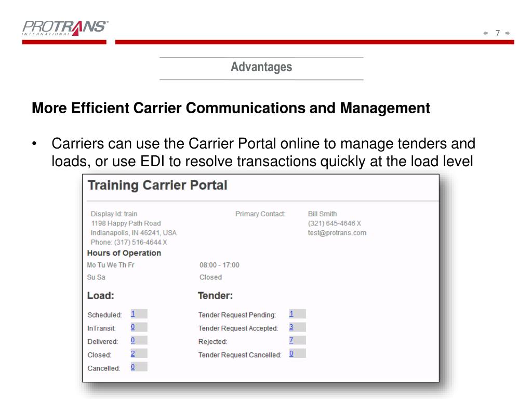Viewport: 532px width, 399px height.
Task: Open Scheduled loads count link
Action: [132, 314]
